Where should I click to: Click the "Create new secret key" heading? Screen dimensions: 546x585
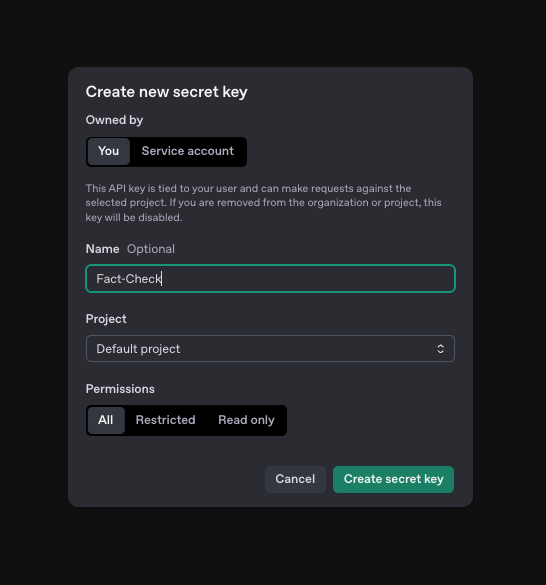tap(166, 92)
